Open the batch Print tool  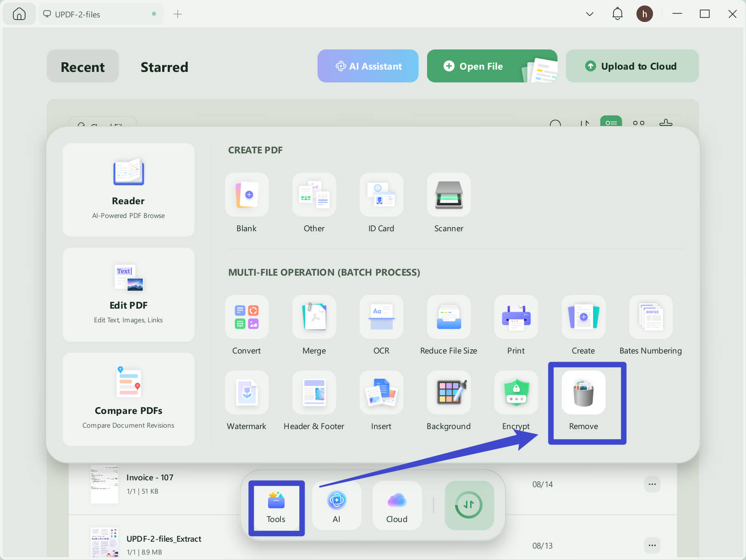[x=516, y=317]
